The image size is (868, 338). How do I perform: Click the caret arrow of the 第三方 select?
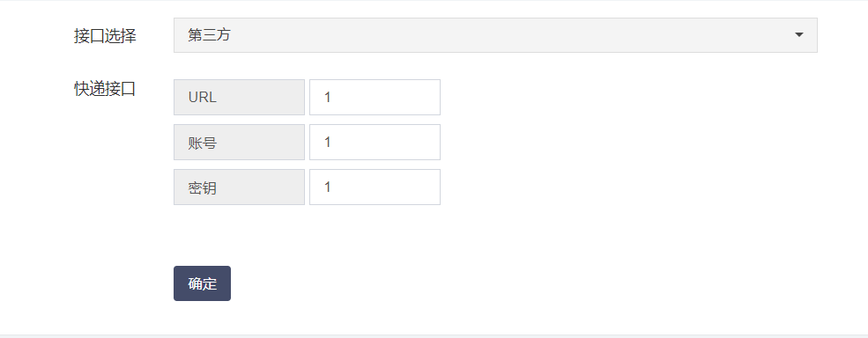coord(798,35)
